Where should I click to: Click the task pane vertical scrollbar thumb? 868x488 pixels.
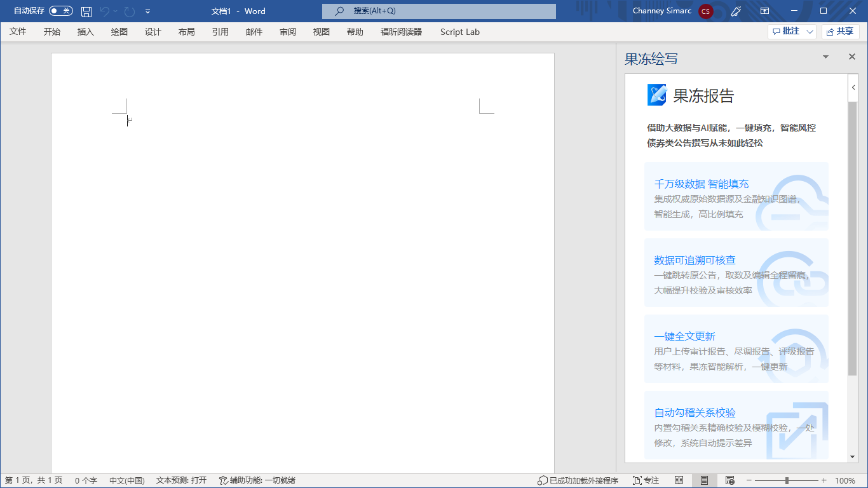pyautogui.click(x=853, y=238)
